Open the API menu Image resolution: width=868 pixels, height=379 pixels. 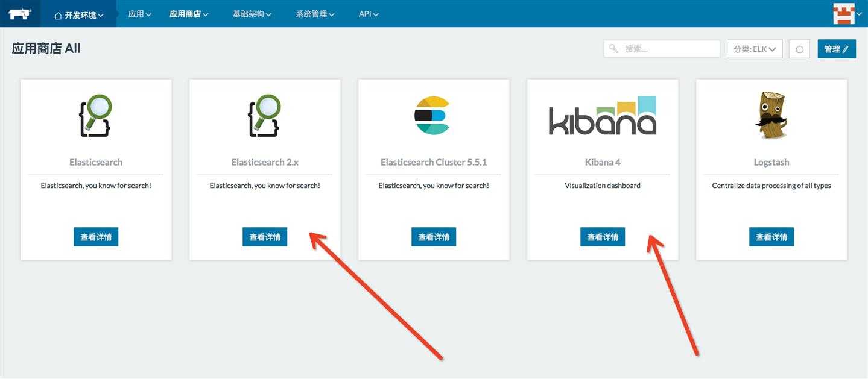[369, 14]
